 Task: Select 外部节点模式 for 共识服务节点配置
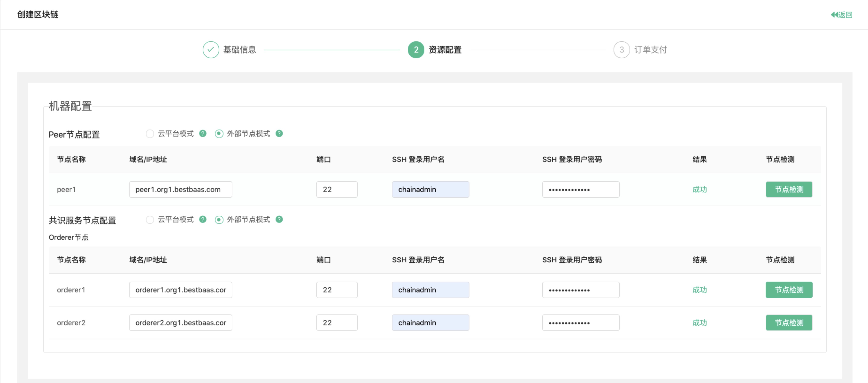pos(219,220)
